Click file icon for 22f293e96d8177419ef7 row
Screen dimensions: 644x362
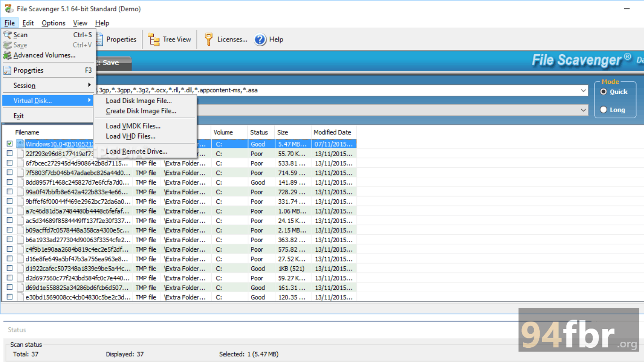point(20,154)
